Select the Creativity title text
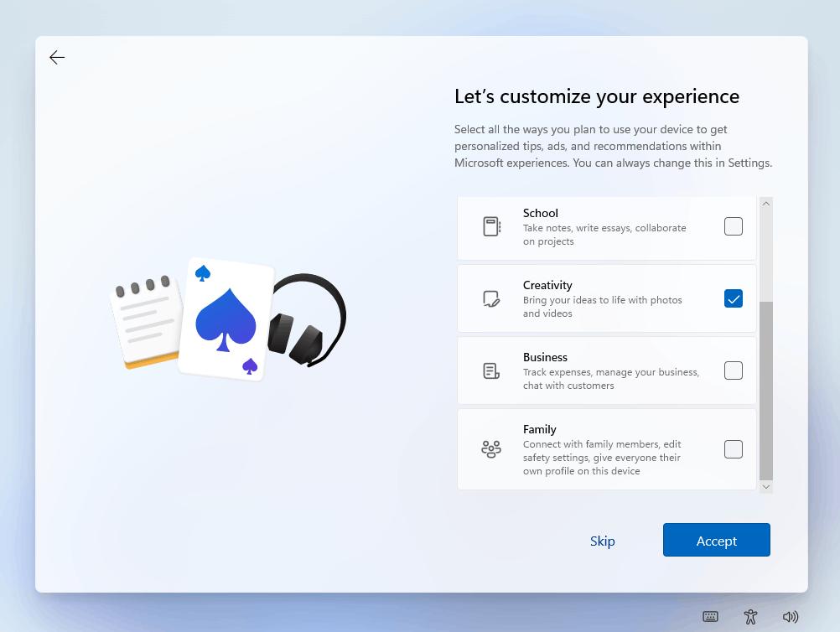Screen dimensions: 840x632 coord(547,285)
